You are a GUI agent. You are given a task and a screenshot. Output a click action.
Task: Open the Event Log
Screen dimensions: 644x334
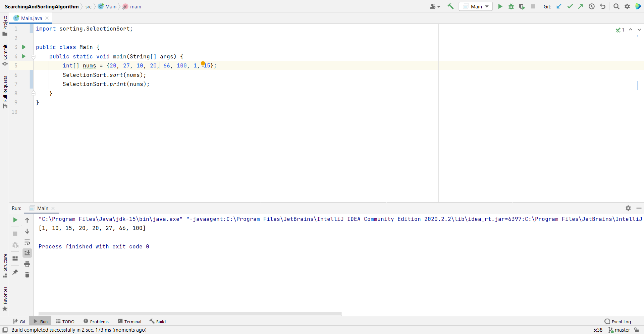pos(618,321)
